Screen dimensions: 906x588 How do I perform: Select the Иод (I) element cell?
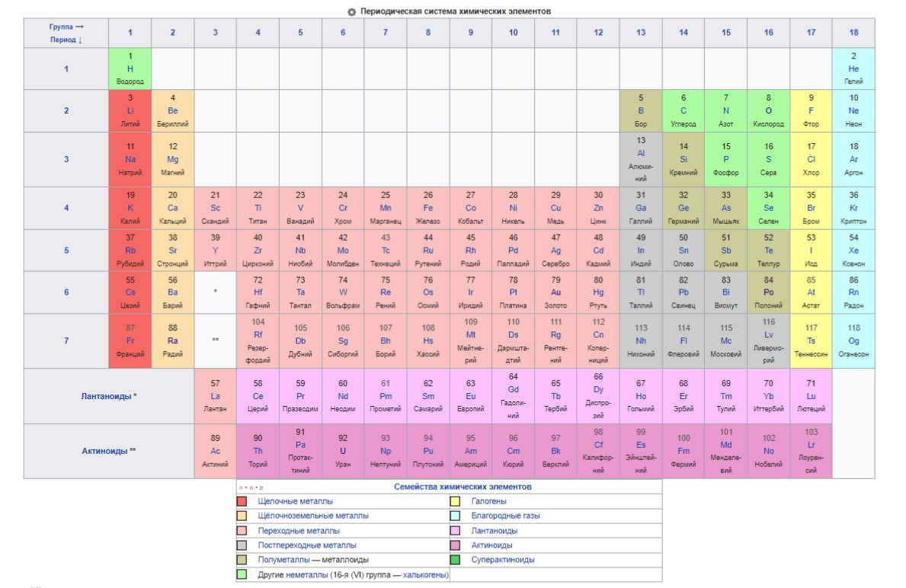[x=812, y=250]
